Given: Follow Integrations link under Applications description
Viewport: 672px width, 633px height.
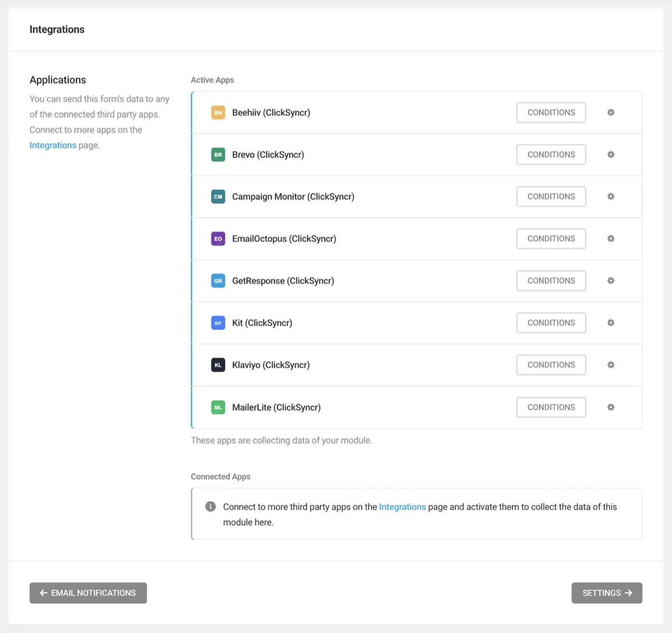Looking at the screenshot, I should pos(53,145).
